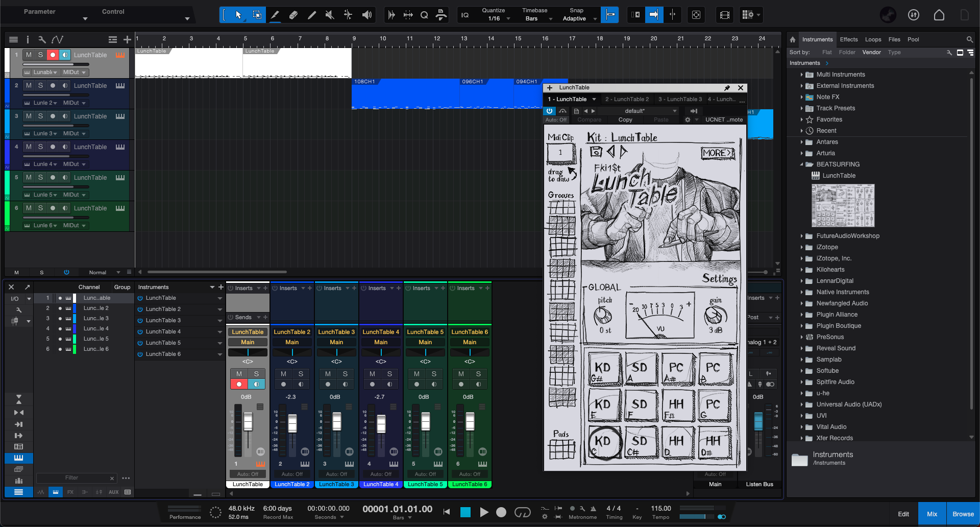Click the 108CH1 clip on track 2

pyautogui.click(x=405, y=93)
